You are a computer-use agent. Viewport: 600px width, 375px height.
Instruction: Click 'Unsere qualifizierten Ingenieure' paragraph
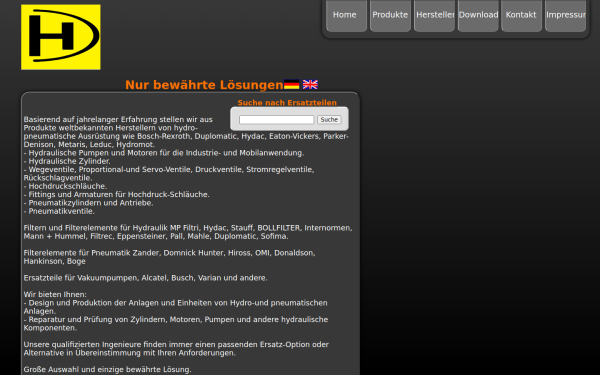176,349
